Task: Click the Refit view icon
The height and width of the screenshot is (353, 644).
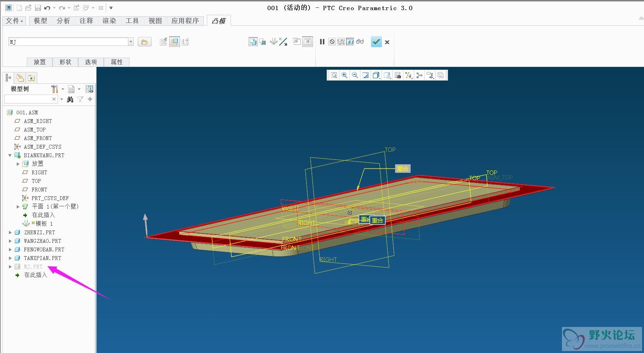Action: (334, 75)
